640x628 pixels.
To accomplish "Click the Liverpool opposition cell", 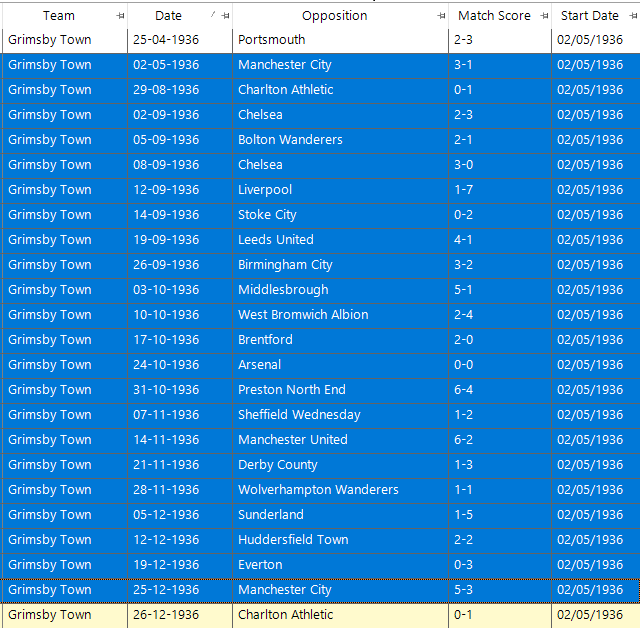I will pyautogui.click(x=340, y=190).
